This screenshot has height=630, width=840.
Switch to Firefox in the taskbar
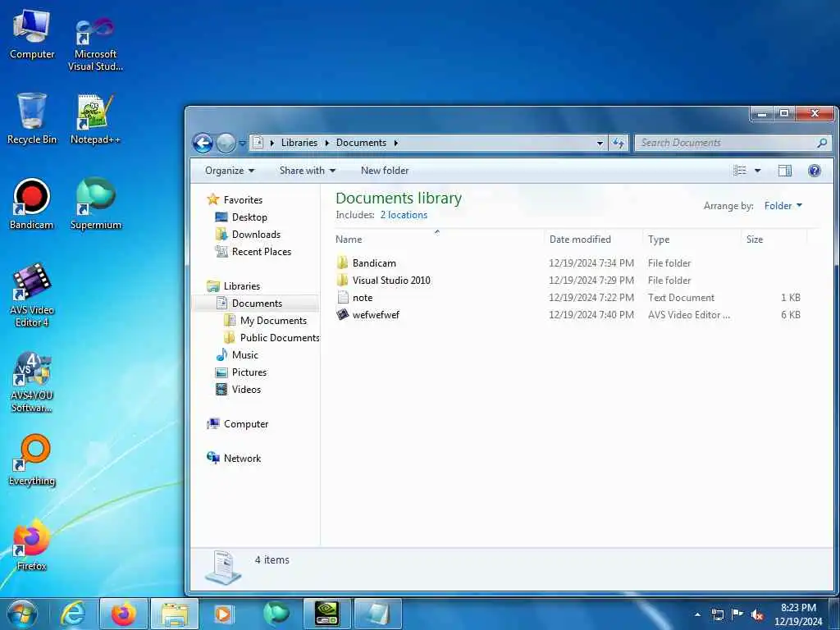point(124,614)
